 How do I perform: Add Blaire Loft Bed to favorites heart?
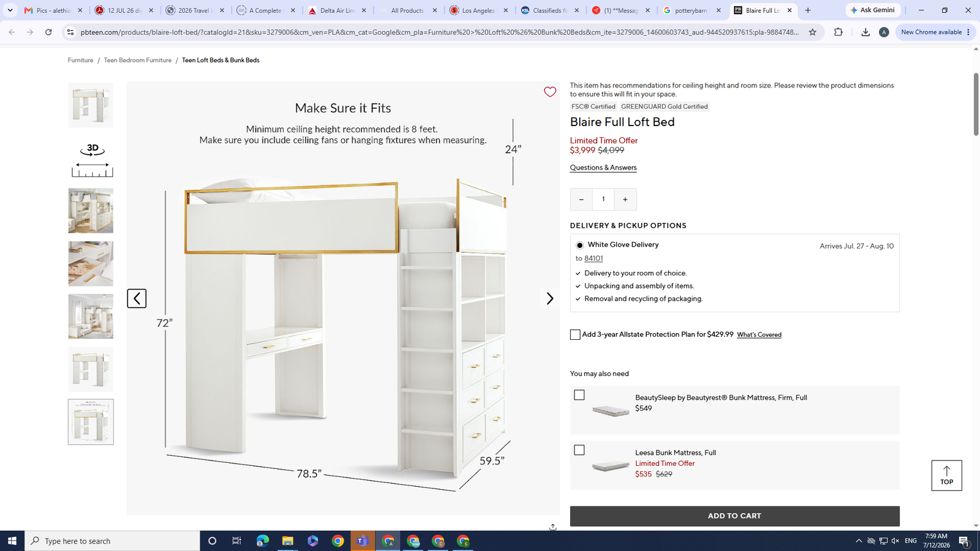click(550, 92)
